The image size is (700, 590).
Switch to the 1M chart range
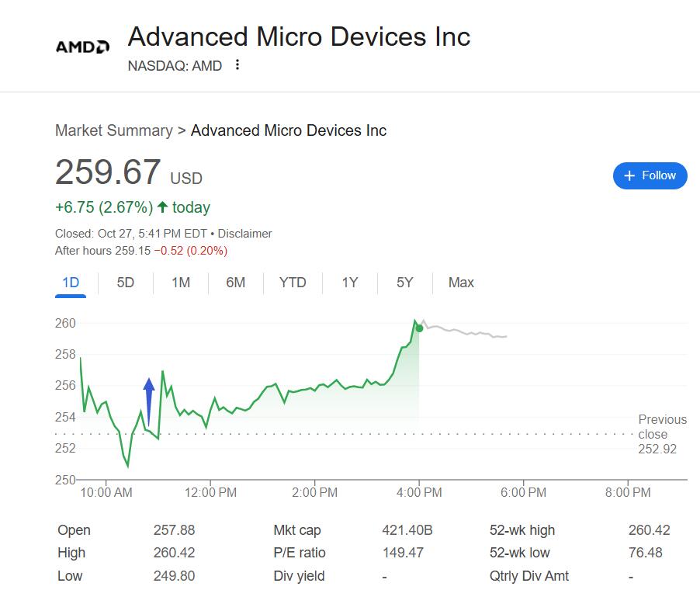[x=181, y=283]
